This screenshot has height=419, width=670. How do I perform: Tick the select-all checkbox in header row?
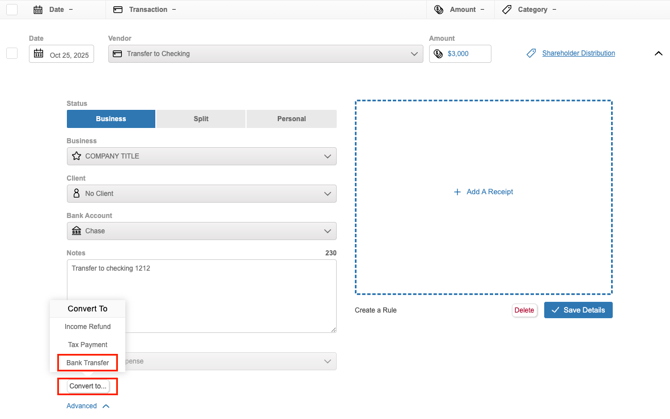coord(12,10)
